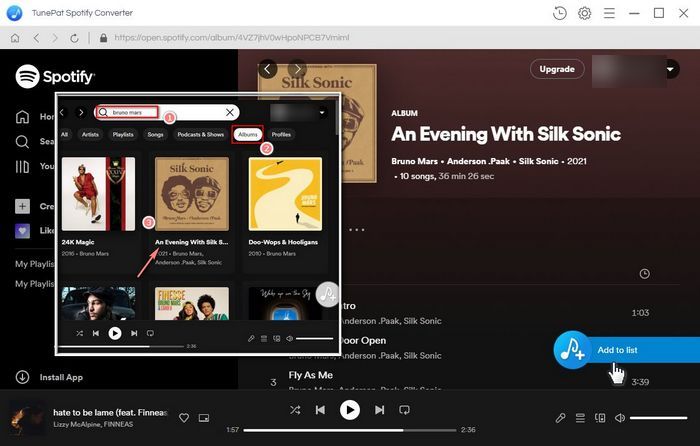Select the Albums filter tab
Image resolution: width=700 pixels, height=446 pixels.
click(248, 134)
